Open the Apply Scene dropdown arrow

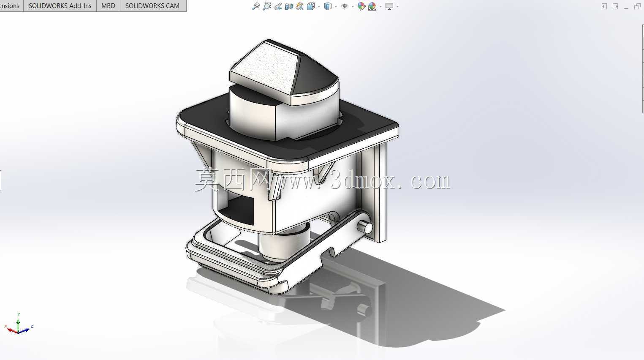coord(380,6)
